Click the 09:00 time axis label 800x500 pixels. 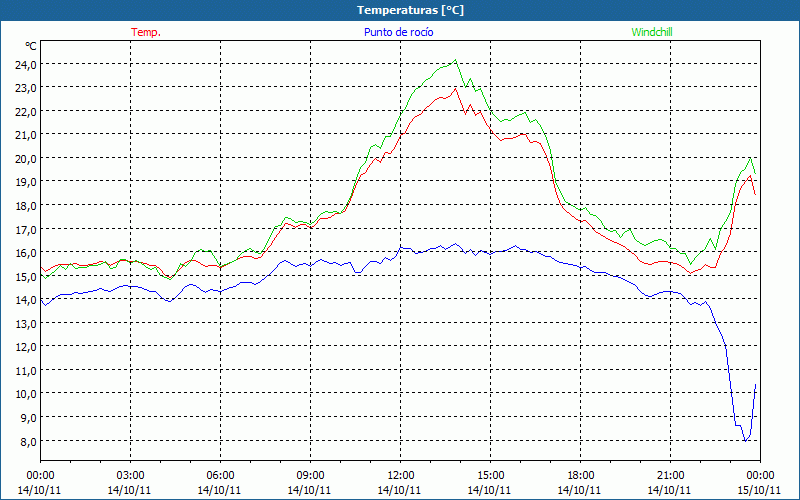click(310, 476)
